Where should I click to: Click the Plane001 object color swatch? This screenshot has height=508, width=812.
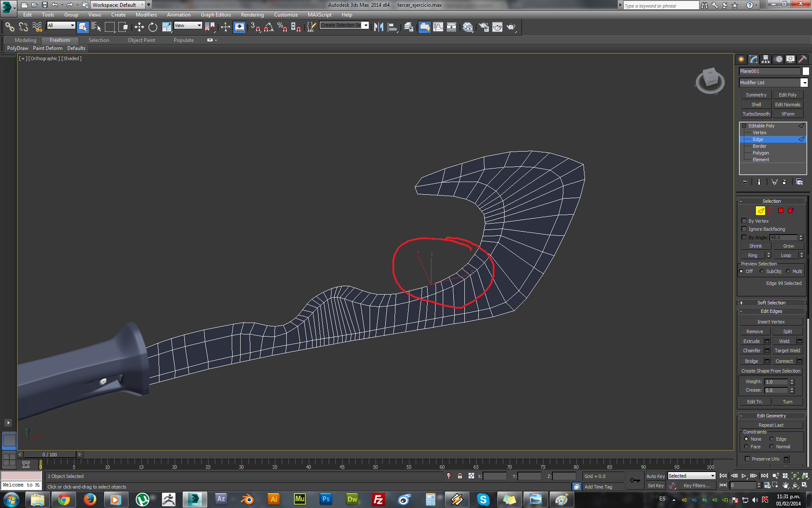click(x=806, y=71)
